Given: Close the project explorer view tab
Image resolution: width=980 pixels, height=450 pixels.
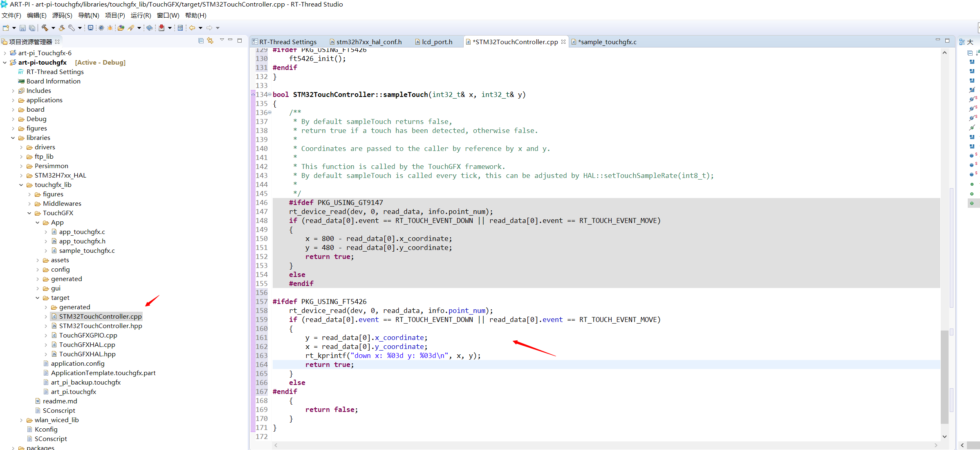Looking at the screenshot, I should (x=57, y=42).
